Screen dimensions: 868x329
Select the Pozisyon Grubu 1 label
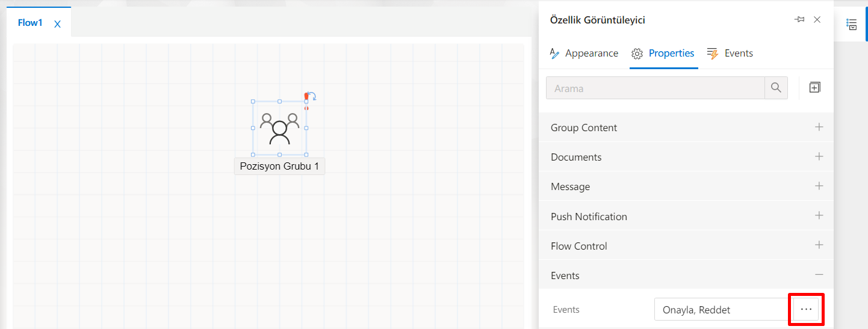(x=279, y=167)
